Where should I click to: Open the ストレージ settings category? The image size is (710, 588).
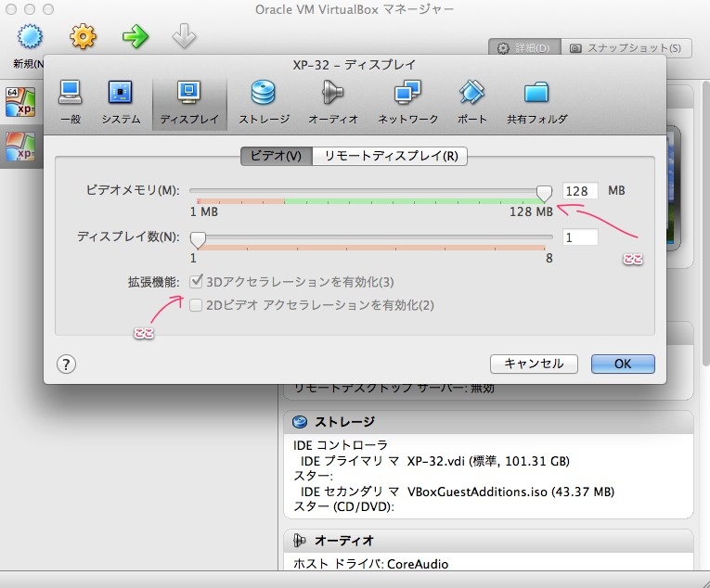click(x=264, y=103)
